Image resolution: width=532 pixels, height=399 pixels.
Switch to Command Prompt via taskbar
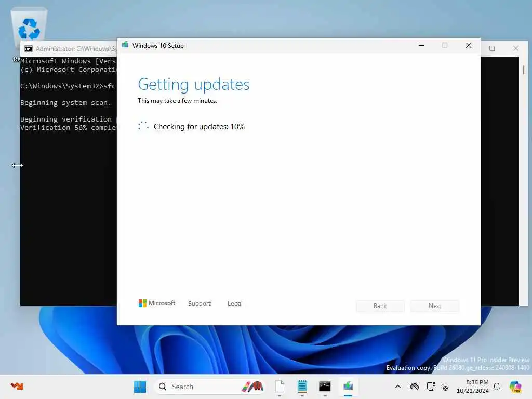pos(325,387)
